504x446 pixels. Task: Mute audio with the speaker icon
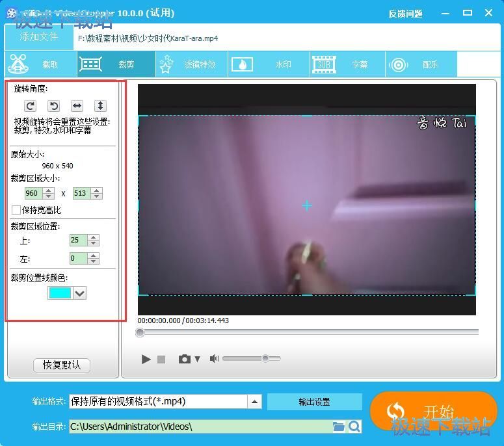(x=214, y=359)
